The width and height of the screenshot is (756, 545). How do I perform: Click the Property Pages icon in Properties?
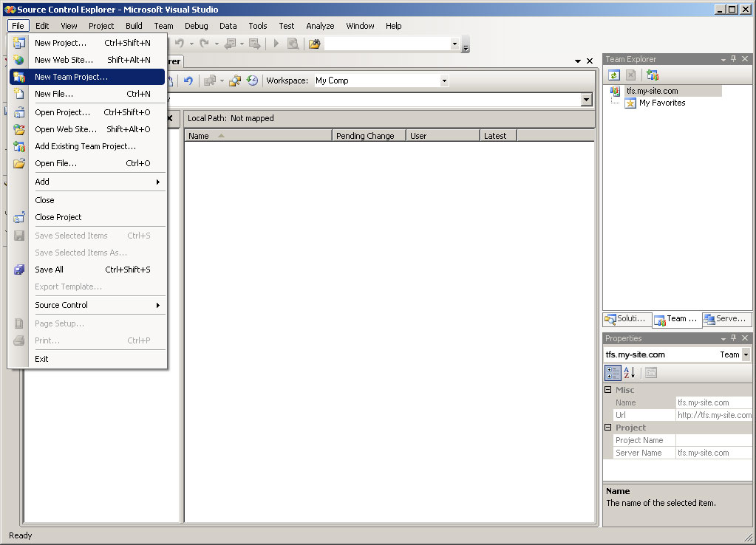tap(651, 372)
